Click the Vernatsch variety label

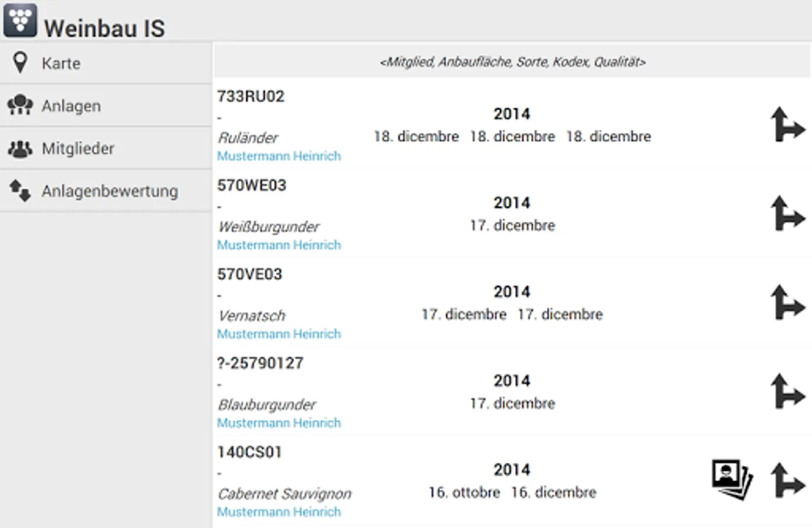pyautogui.click(x=252, y=316)
